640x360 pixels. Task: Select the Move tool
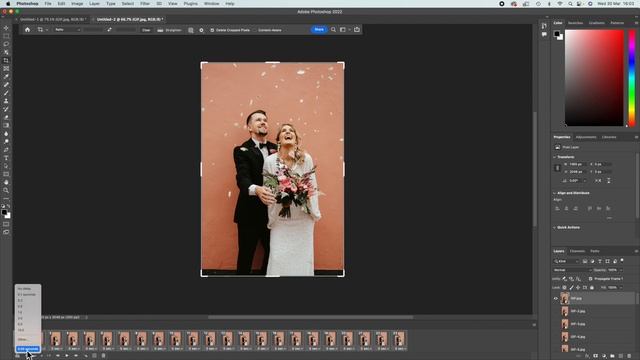(6, 28)
